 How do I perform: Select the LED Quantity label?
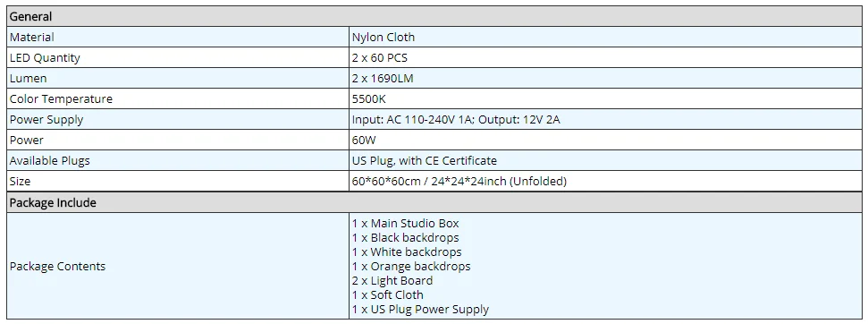pyautogui.click(x=45, y=57)
